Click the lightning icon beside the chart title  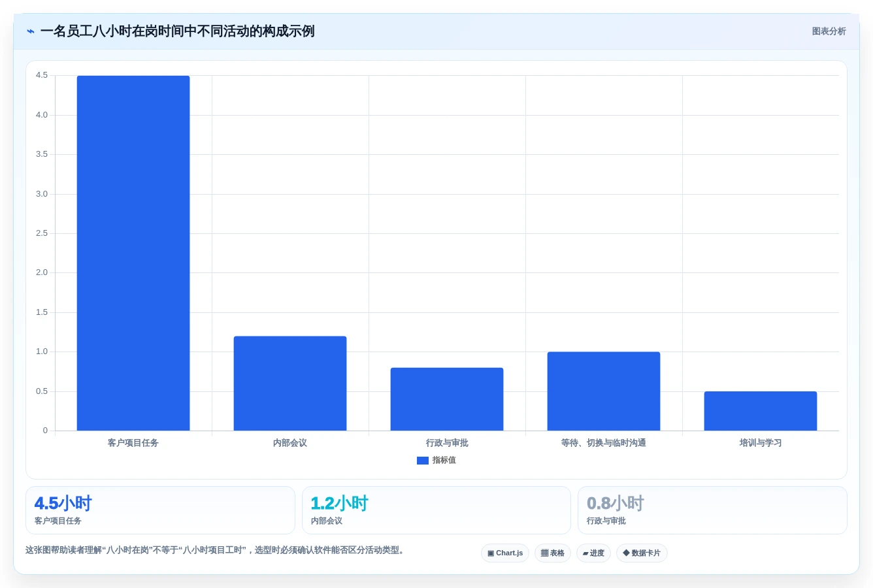pos(31,31)
